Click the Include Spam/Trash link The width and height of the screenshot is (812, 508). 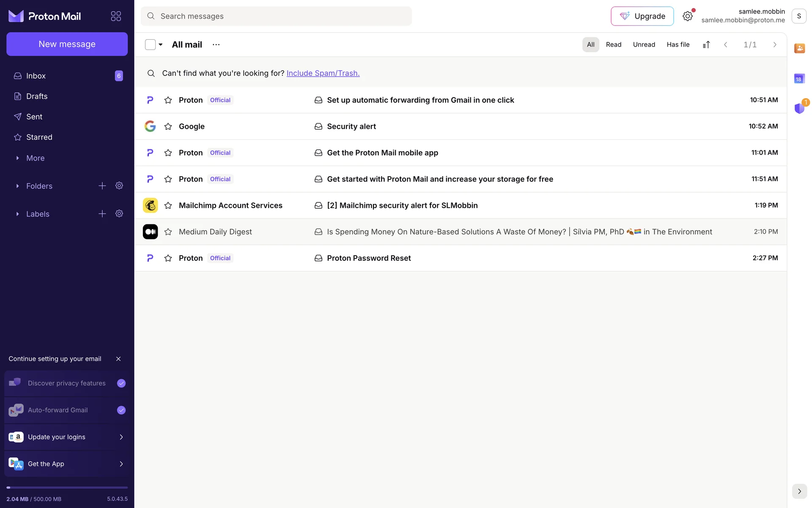pos(323,73)
